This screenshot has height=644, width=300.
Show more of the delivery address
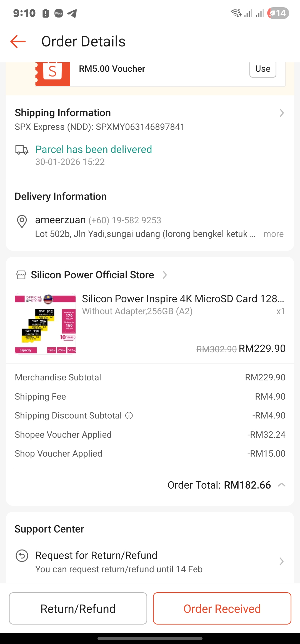coord(273,234)
